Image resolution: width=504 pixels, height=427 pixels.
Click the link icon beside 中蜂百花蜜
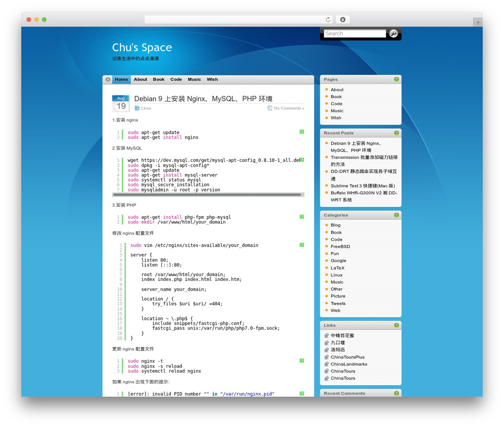coord(326,336)
